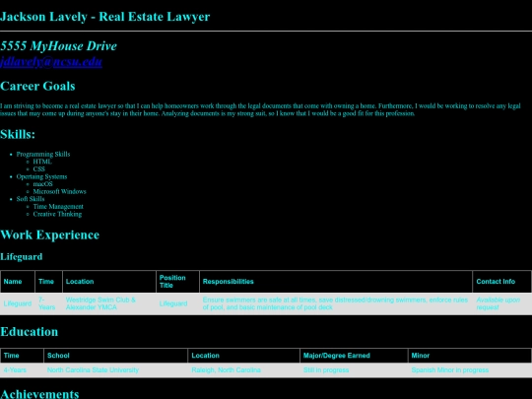Click the 'Spanish Minor in progress' cell

click(x=470, y=370)
